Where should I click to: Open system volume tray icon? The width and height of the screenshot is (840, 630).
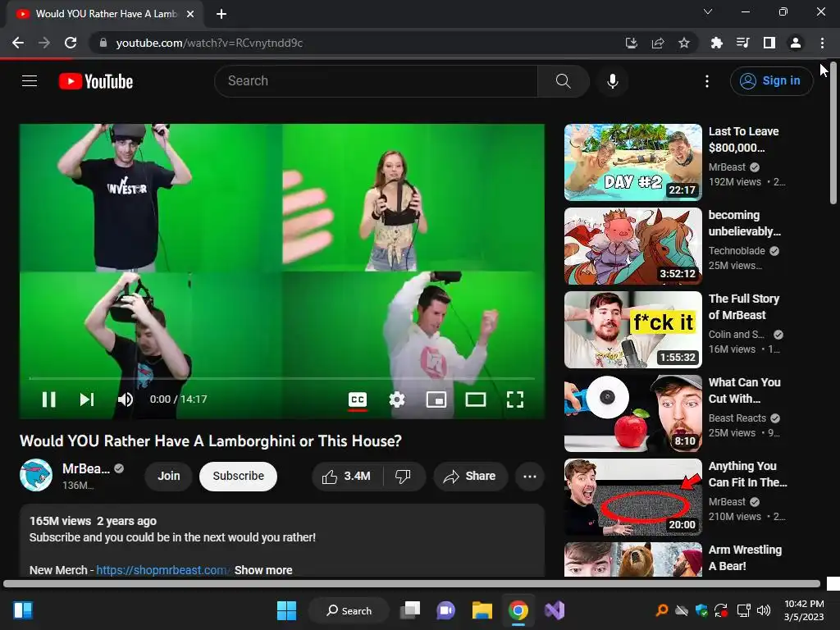764,610
